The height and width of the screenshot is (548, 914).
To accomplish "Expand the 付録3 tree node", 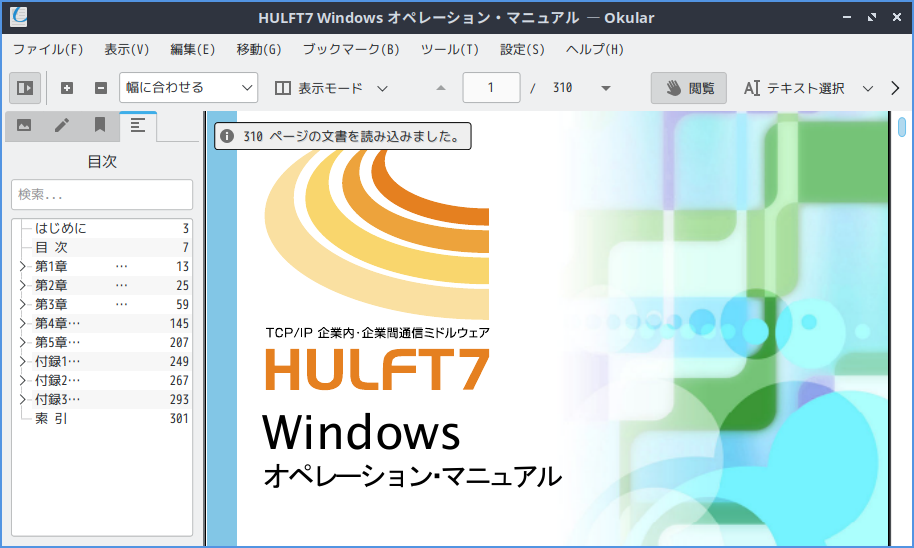I will (22, 399).
